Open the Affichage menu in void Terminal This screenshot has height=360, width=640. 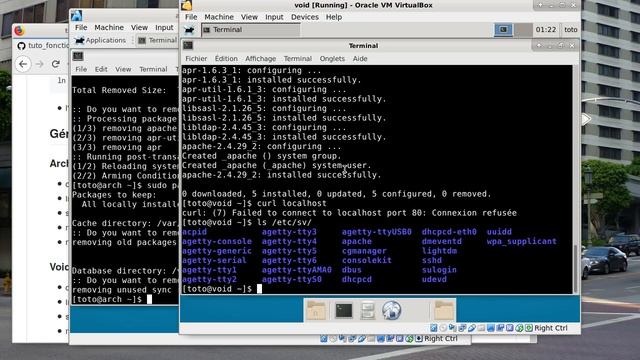click(260, 59)
